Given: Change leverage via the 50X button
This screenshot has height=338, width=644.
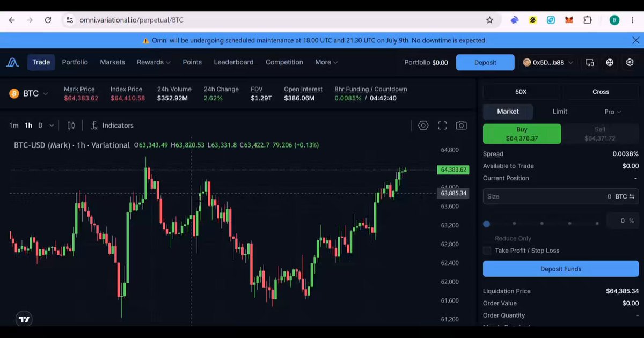Looking at the screenshot, I should pos(521,92).
